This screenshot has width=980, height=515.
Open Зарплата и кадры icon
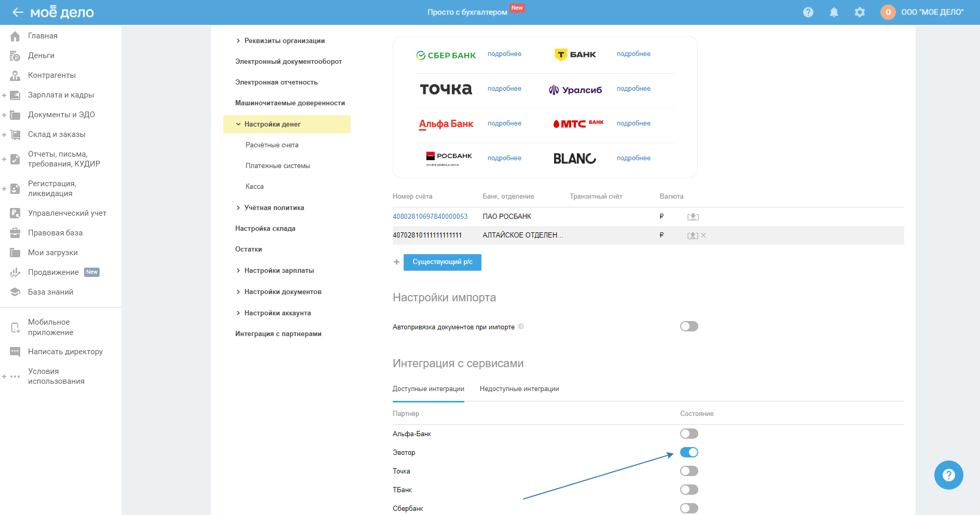(x=15, y=95)
